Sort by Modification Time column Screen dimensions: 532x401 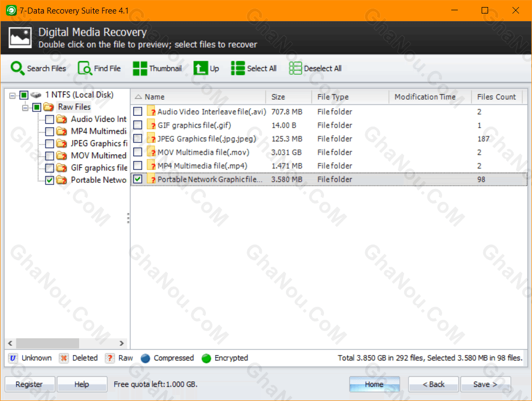[x=430, y=97]
